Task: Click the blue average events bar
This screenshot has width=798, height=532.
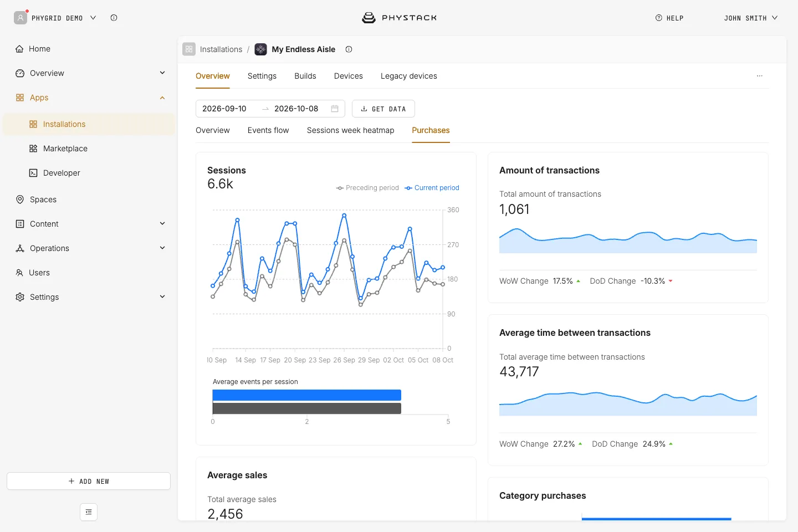Action: coord(307,395)
